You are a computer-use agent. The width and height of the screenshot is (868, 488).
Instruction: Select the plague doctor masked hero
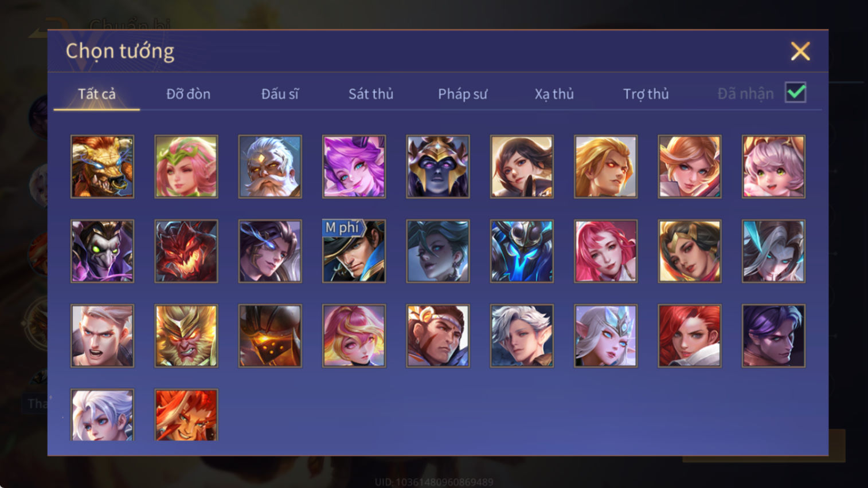pos(102,251)
